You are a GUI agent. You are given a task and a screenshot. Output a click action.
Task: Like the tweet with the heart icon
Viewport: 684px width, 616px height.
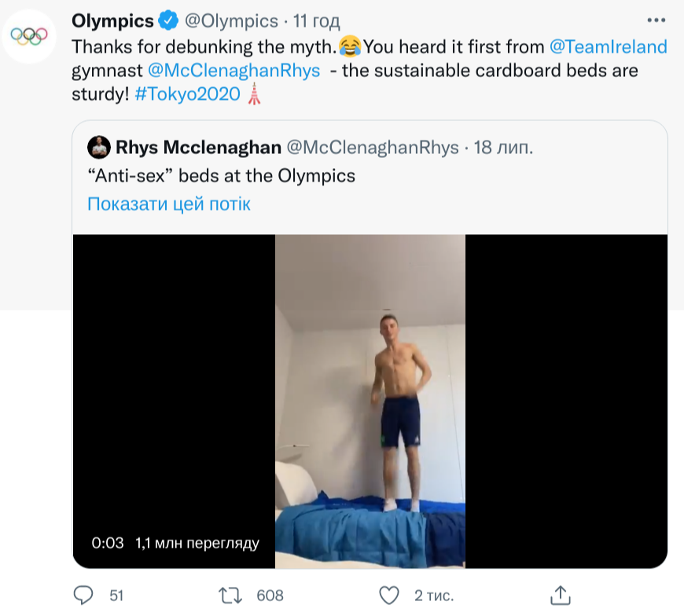click(388, 594)
